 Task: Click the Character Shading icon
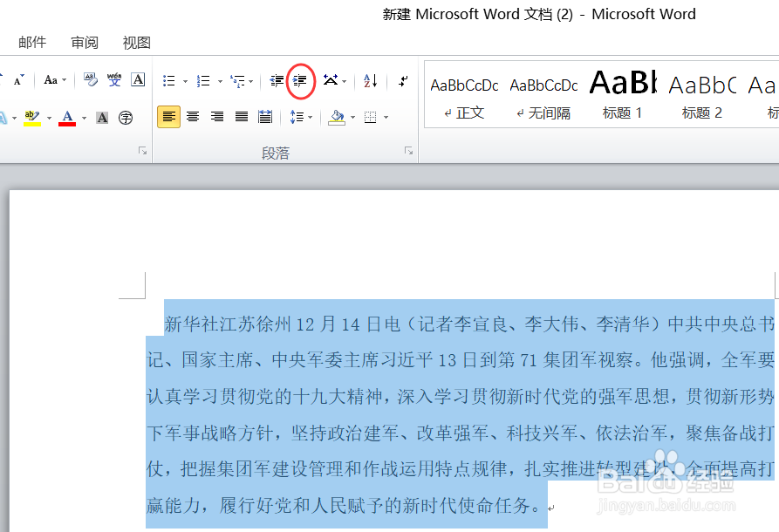point(101,117)
